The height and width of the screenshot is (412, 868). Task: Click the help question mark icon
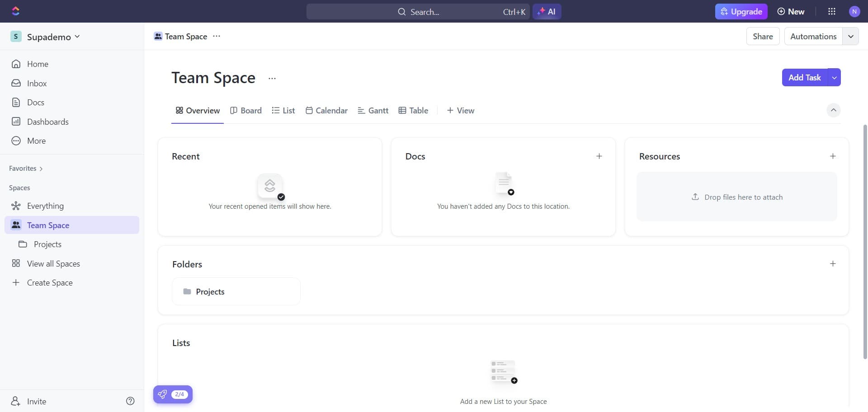click(130, 401)
